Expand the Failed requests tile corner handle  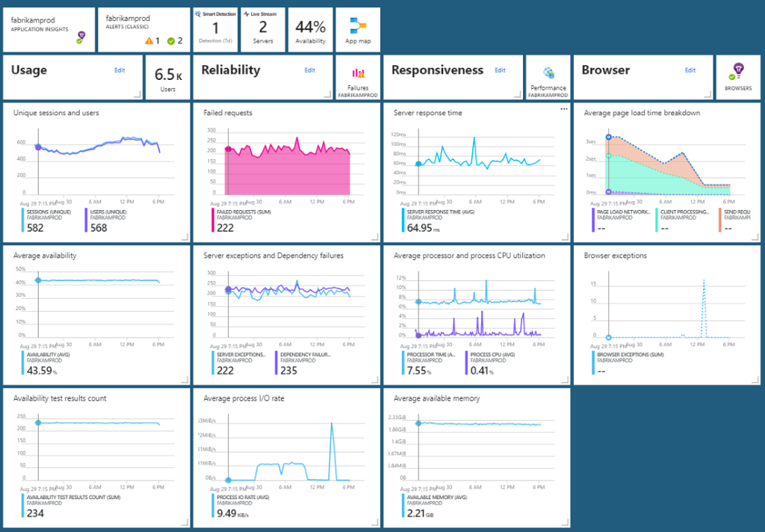coord(374,236)
